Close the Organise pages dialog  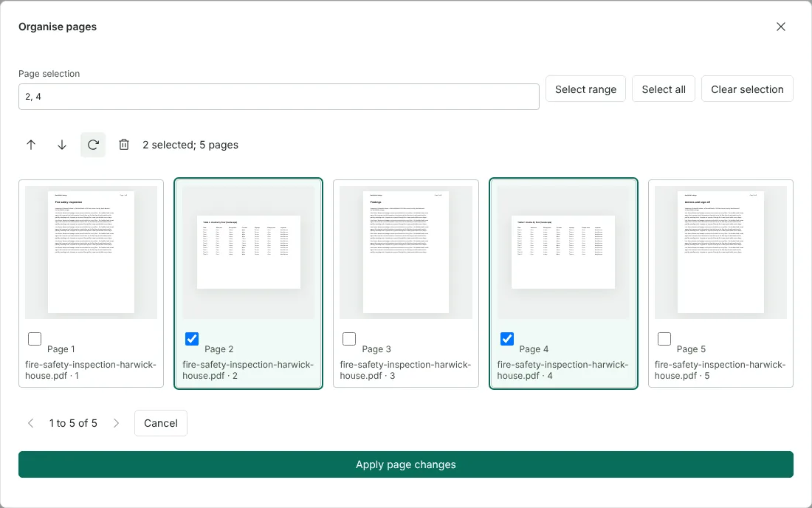(781, 27)
